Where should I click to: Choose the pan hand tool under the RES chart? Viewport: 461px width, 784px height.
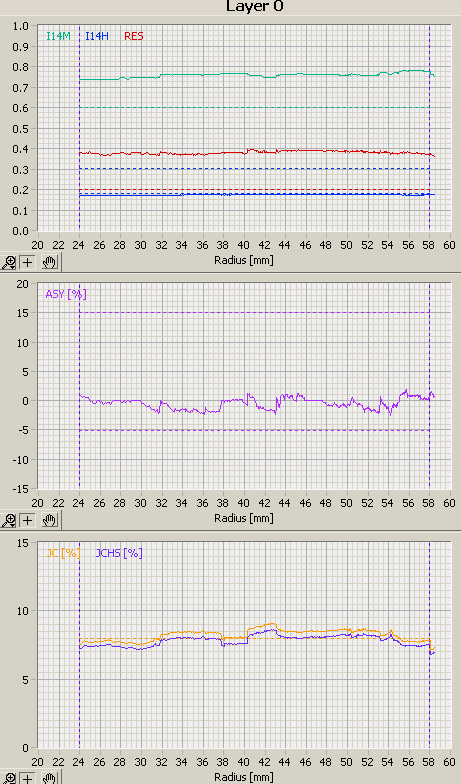[x=49, y=262]
